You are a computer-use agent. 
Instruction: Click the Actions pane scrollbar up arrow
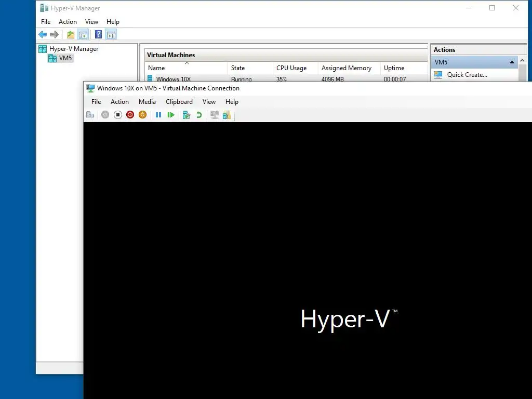[522, 60]
